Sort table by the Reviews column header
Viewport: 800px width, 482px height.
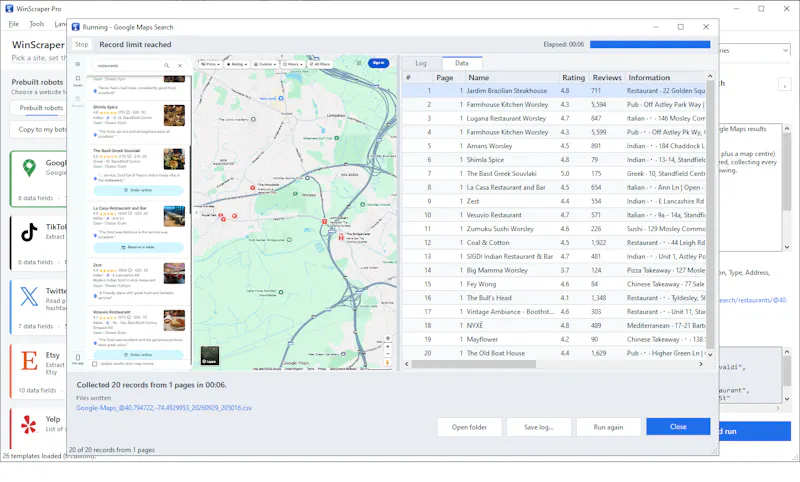click(x=606, y=78)
